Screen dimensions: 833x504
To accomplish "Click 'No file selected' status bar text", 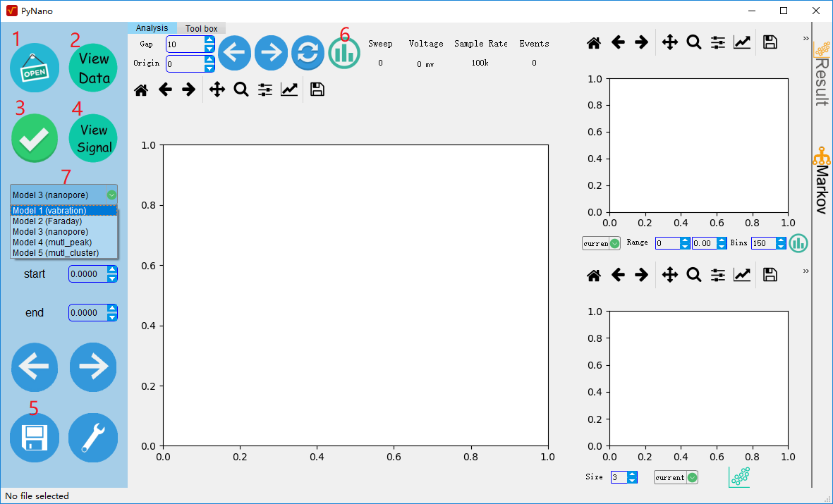I will tap(37, 496).
